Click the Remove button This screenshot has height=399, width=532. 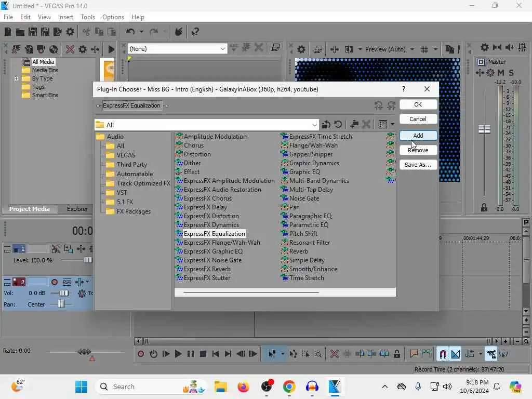click(x=418, y=150)
